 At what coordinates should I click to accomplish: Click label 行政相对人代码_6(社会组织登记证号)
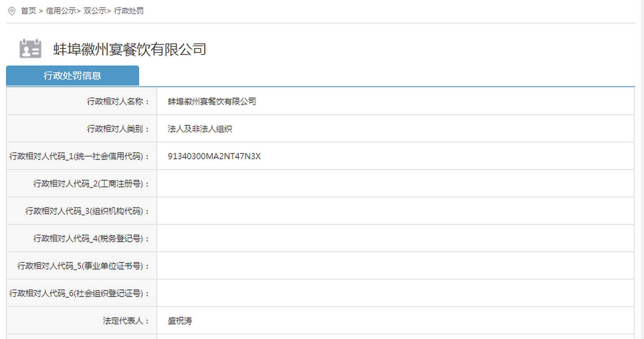tap(79, 293)
